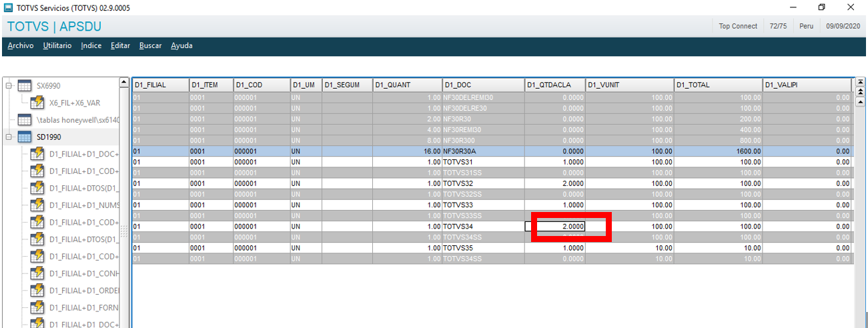This screenshot has height=328, width=868.
Task: Click the SD1990 table icon
Action: point(25,137)
